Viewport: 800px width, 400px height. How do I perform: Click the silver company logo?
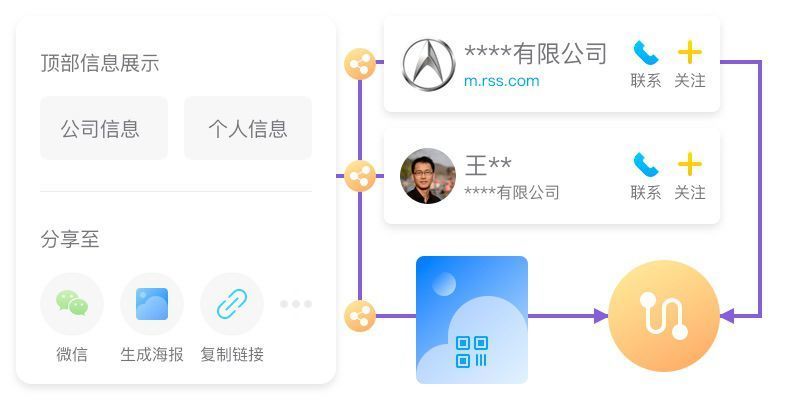[428, 64]
